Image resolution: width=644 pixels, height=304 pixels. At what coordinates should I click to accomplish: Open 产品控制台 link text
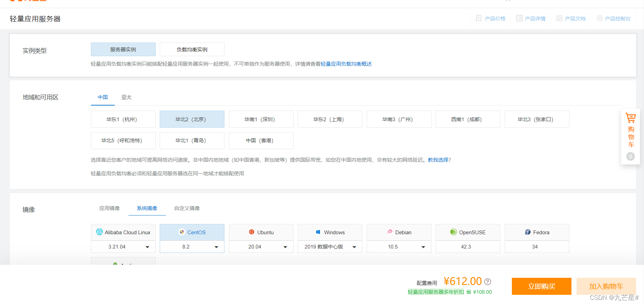tap(618, 18)
